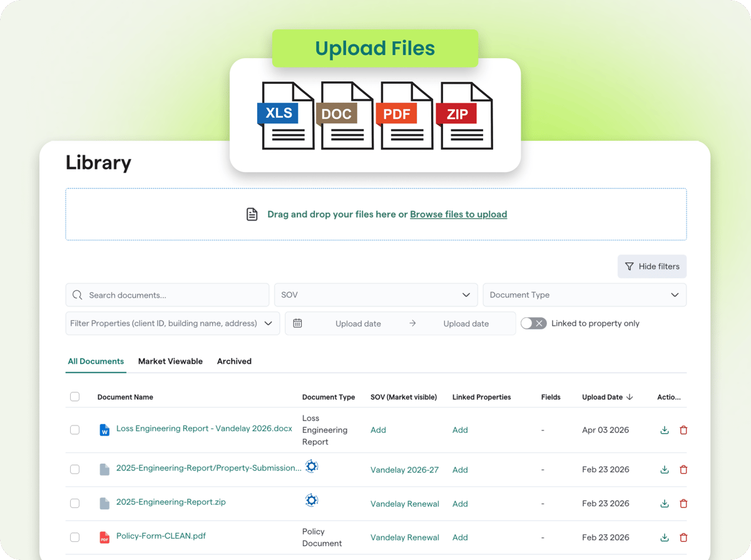This screenshot has width=751, height=560.
Task: Enable the 'Linked to property only' toggle
Action: pos(534,323)
